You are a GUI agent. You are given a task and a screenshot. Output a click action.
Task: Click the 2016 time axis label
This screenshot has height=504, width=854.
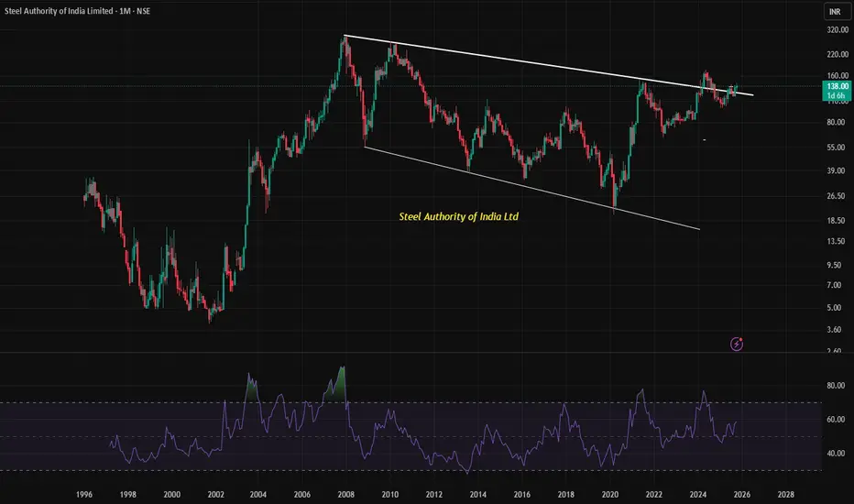521,495
